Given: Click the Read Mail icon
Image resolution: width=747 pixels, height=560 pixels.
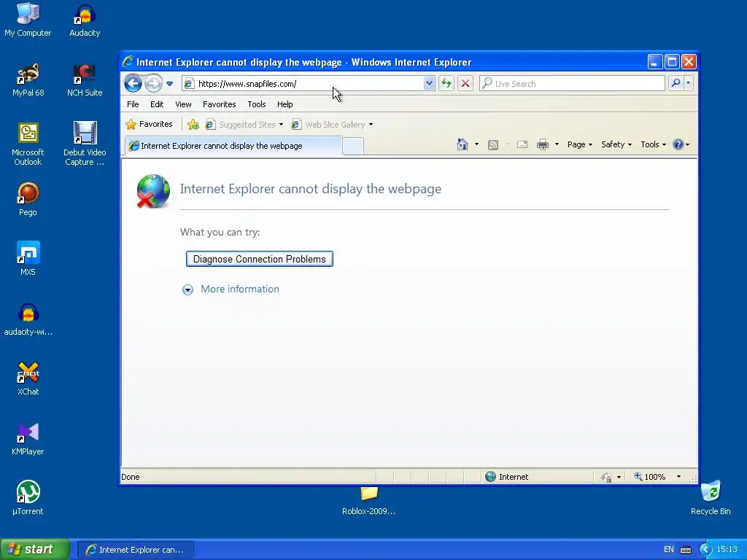Looking at the screenshot, I should 522,144.
